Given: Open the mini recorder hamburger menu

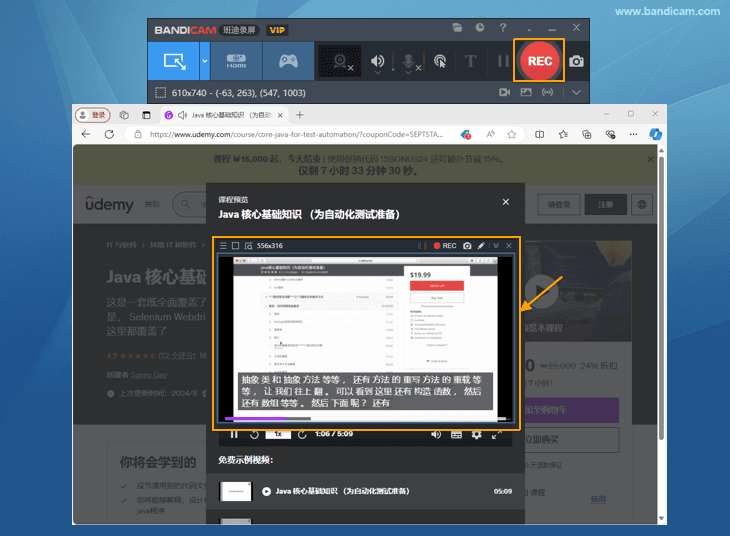Looking at the screenshot, I should (223, 245).
